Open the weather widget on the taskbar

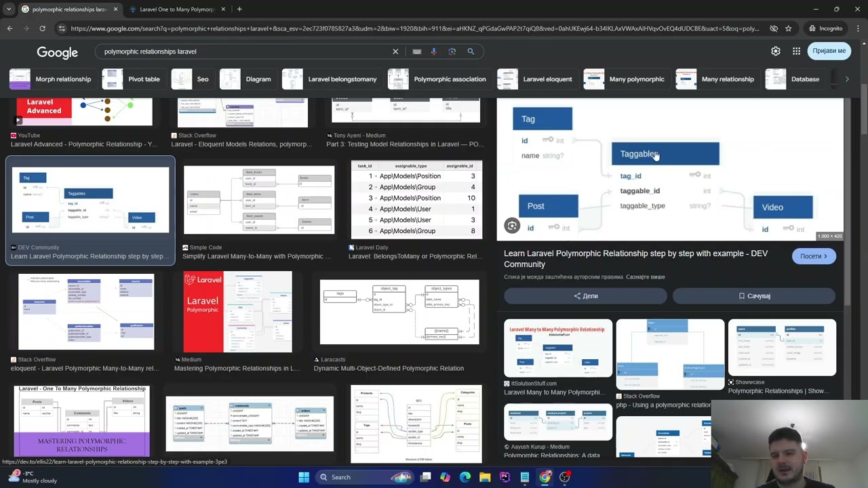32,477
